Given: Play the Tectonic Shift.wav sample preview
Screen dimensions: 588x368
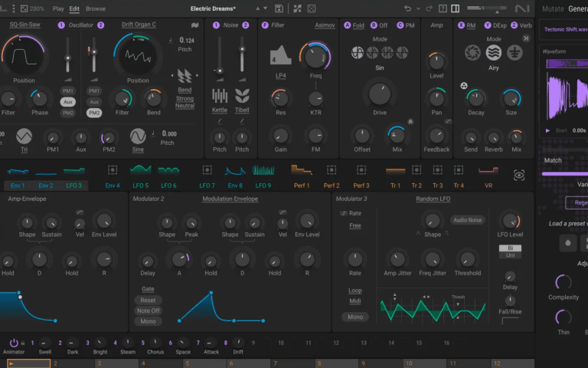Looking at the screenshot, I should (x=547, y=130).
